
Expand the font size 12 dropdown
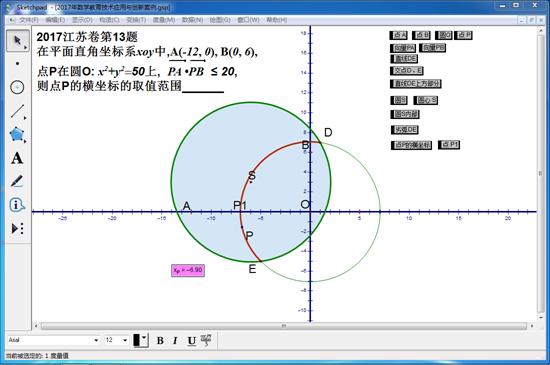(116, 340)
